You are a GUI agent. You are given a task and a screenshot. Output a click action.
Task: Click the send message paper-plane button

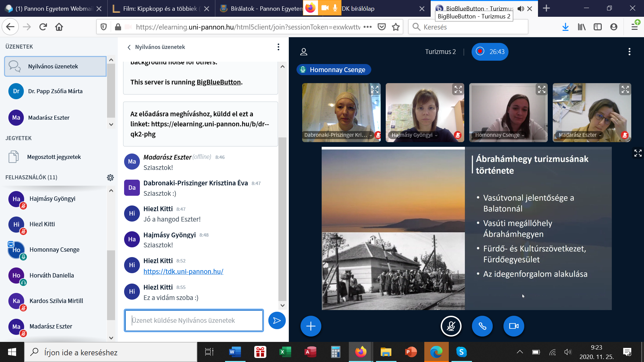click(277, 320)
